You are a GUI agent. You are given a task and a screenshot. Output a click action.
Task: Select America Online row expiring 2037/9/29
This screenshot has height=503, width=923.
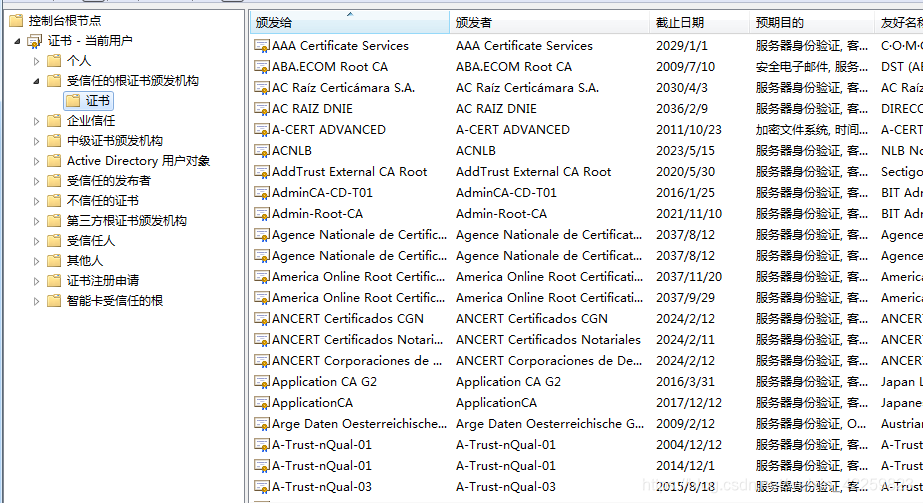point(586,298)
